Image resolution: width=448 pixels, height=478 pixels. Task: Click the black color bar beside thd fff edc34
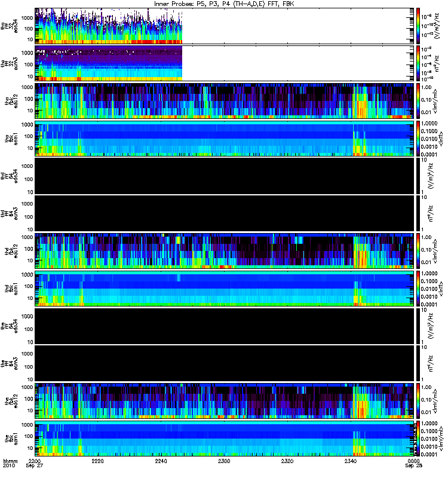[x=418, y=176]
